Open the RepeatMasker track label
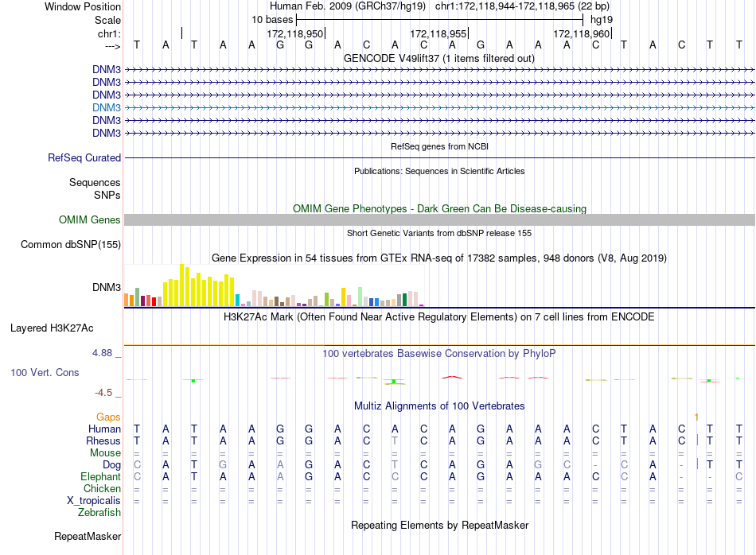 (87, 537)
